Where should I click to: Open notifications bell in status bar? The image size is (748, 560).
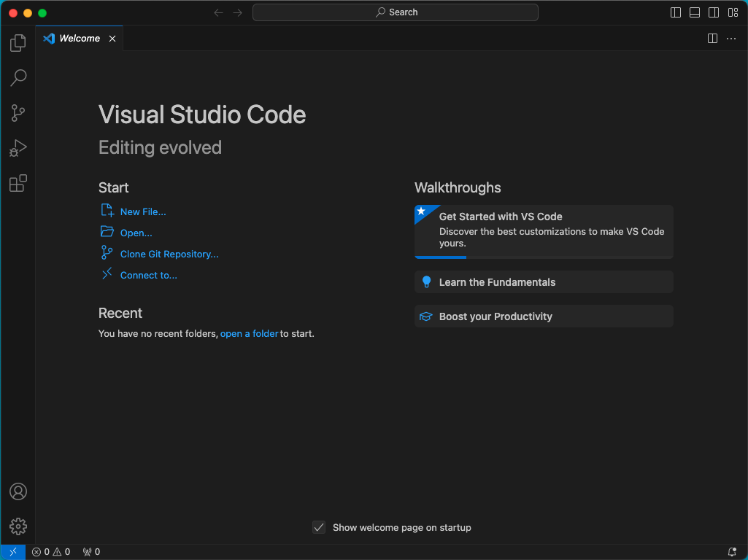[x=732, y=552]
